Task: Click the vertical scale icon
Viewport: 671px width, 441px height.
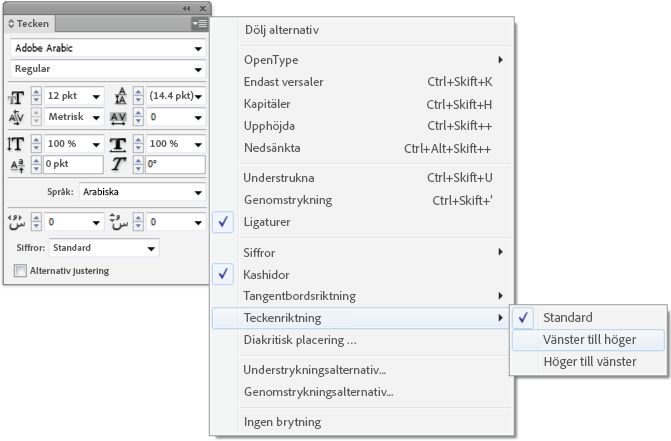Action: [x=16, y=144]
